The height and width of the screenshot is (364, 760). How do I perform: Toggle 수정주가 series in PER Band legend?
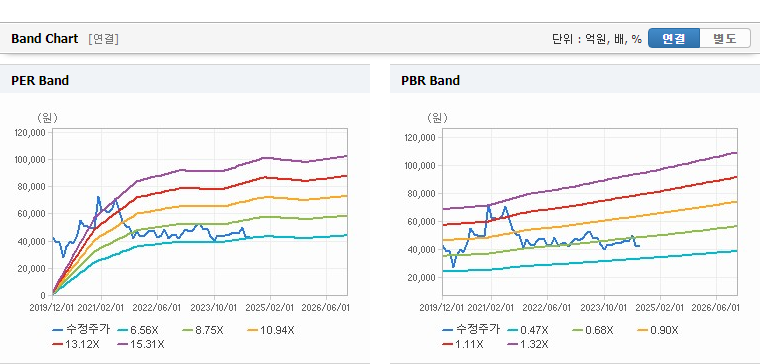click(81, 330)
